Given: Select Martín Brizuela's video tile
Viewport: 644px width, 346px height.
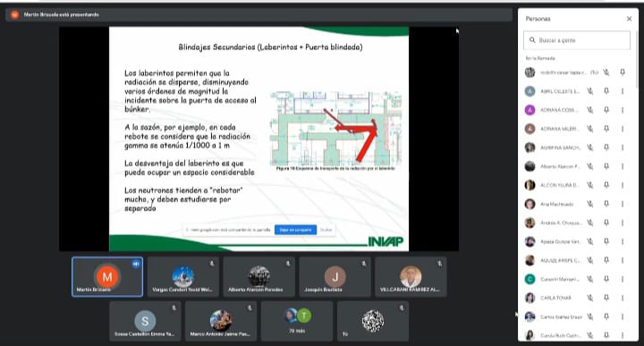Looking at the screenshot, I should click(x=107, y=276).
